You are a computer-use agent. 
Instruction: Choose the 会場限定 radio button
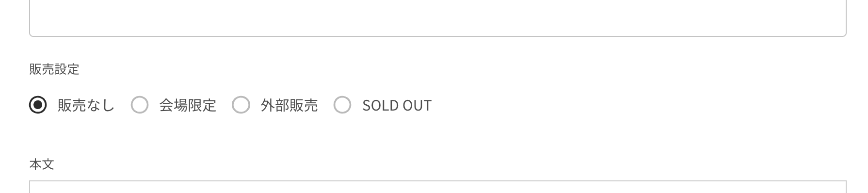point(140,105)
